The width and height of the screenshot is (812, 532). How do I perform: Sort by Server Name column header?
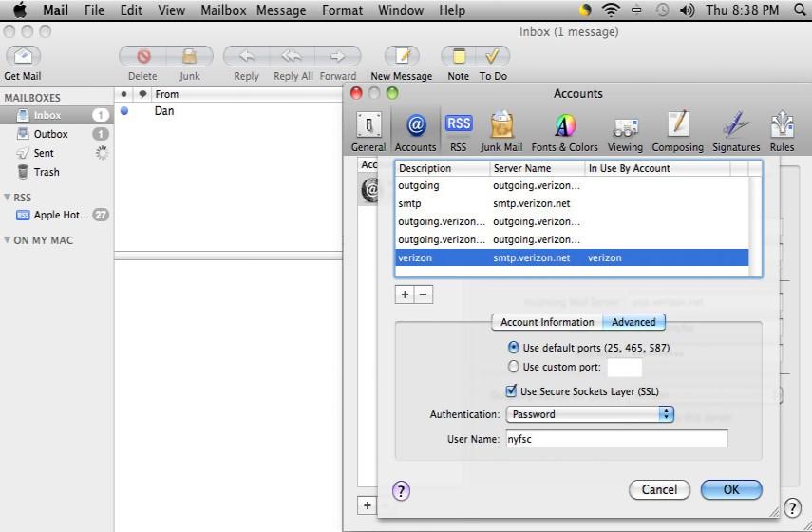coord(537,168)
